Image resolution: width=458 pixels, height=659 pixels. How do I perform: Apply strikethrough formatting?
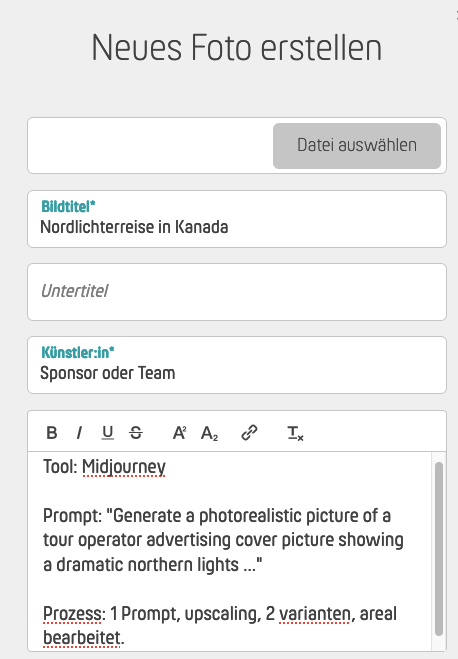click(136, 432)
